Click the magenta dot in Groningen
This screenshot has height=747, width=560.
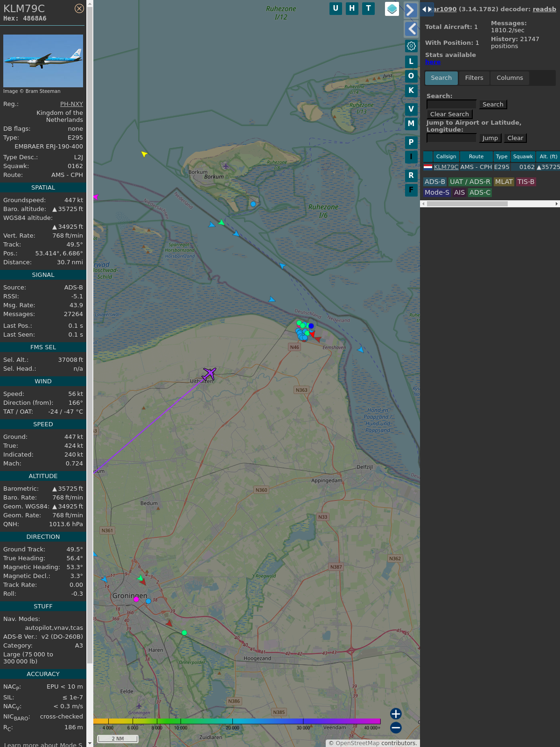(x=136, y=599)
